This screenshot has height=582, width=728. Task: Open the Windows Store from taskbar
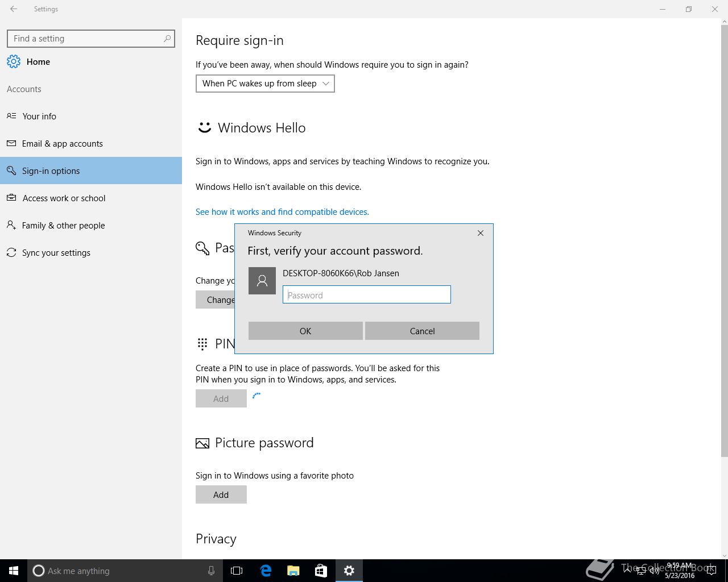321,571
